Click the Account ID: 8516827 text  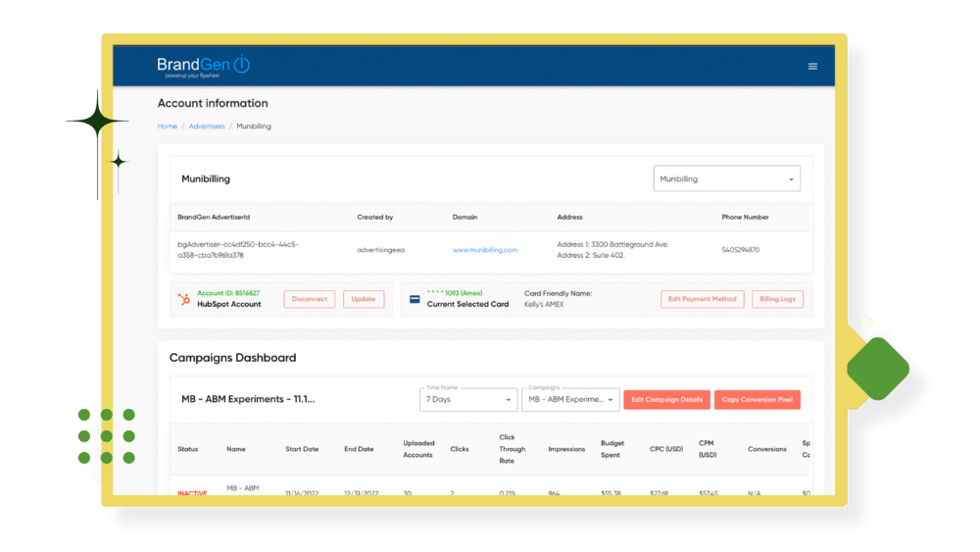(x=228, y=293)
